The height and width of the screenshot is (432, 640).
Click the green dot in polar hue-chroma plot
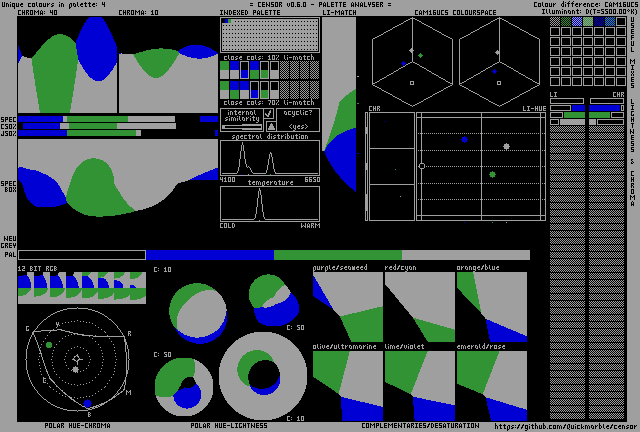[x=49, y=345]
